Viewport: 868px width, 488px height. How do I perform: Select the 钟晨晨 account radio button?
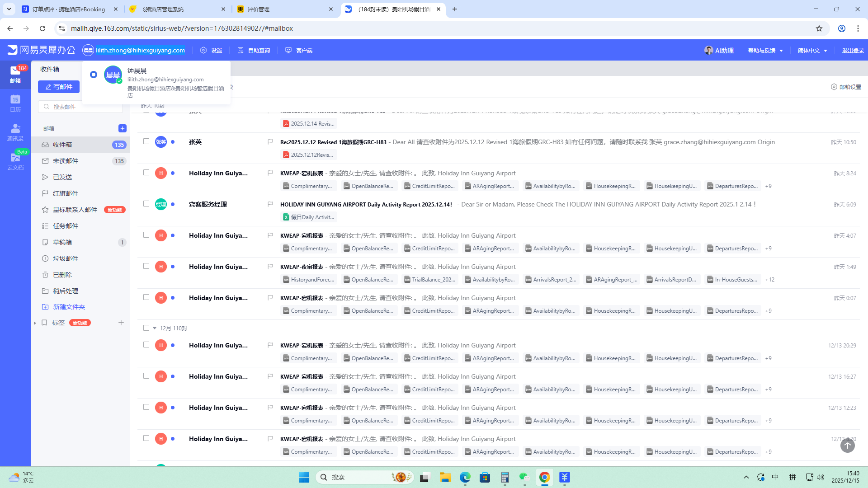pos(94,75)
